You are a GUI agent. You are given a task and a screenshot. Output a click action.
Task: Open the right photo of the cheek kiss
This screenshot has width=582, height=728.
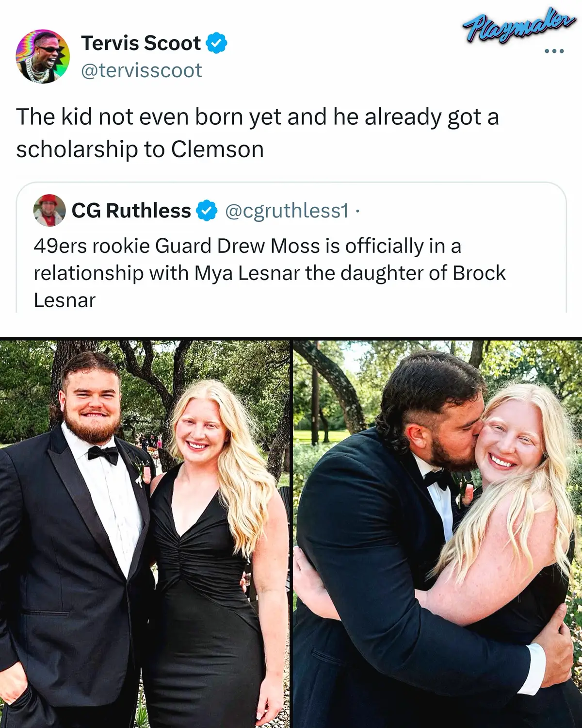point(437,533)
